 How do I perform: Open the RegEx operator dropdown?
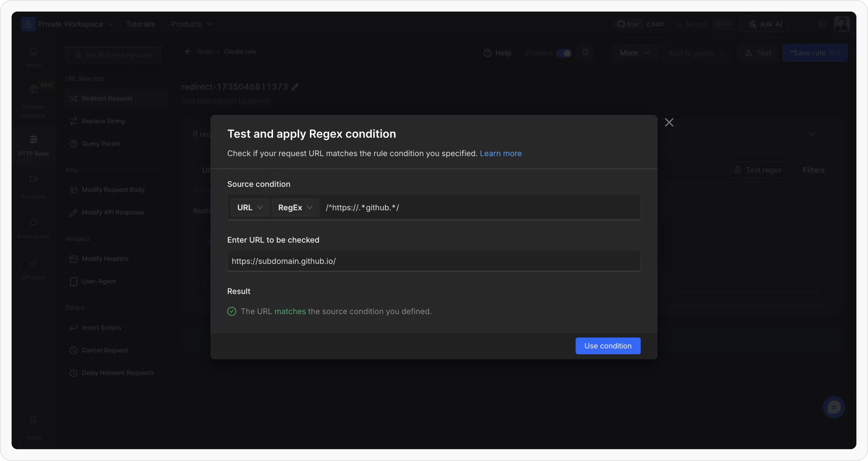point(295,207)
